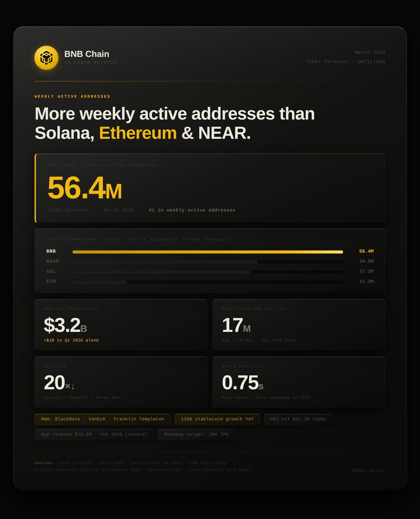Select the yellow "WEEKLY ACTIVE ADDRESSES" section label
Viewport: 420px width, 519px height.
click(x=72, y=96)
